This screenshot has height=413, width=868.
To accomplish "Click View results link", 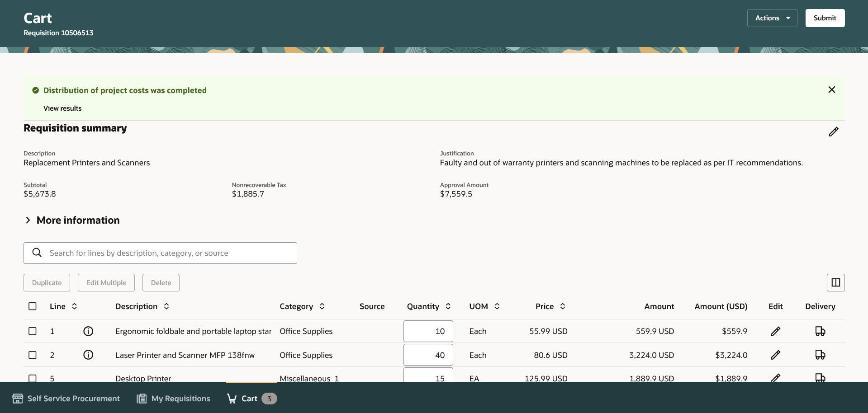I will click(62, 108).
